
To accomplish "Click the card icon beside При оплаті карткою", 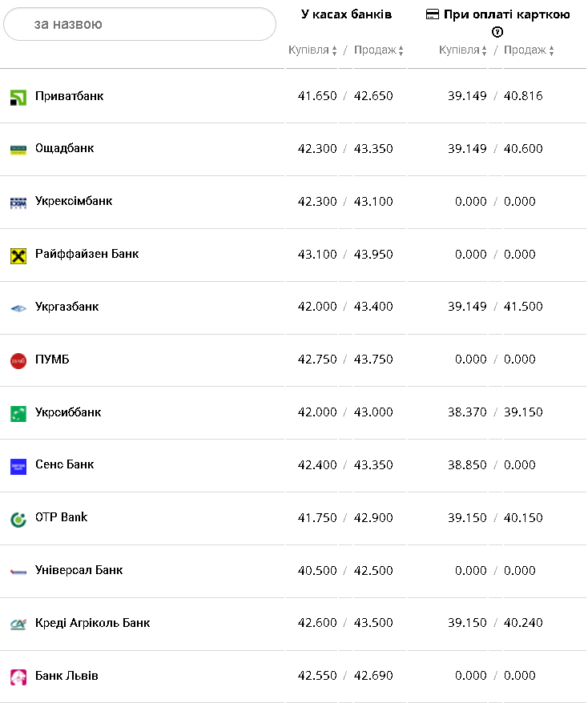I will [433, 14].
